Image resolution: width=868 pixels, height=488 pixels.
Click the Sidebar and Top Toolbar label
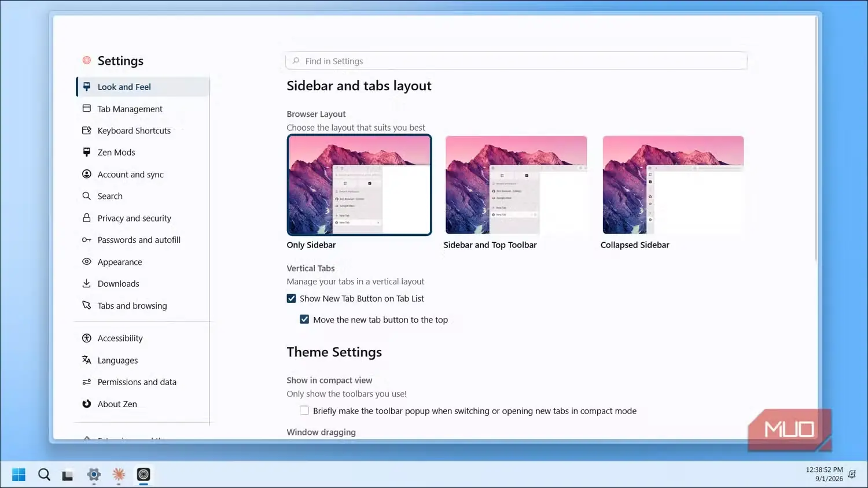pos(490,245)
